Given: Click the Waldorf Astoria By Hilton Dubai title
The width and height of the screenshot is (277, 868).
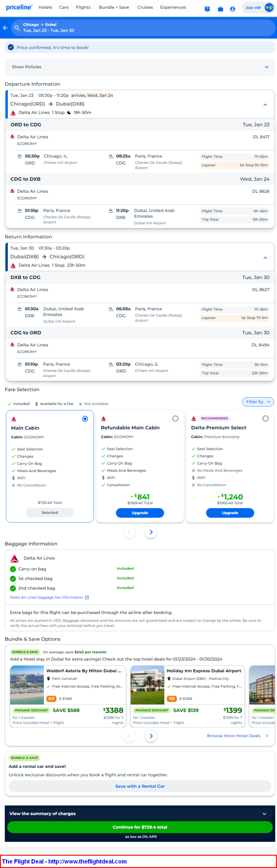Looking at the screenshot, I should tap(84, 671).
